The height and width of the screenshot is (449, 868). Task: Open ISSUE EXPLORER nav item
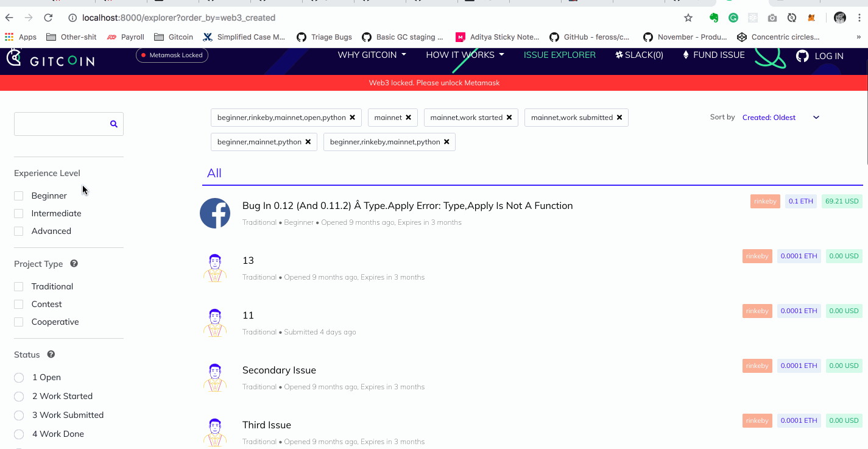pyautogui.click(x=560, y=55)
